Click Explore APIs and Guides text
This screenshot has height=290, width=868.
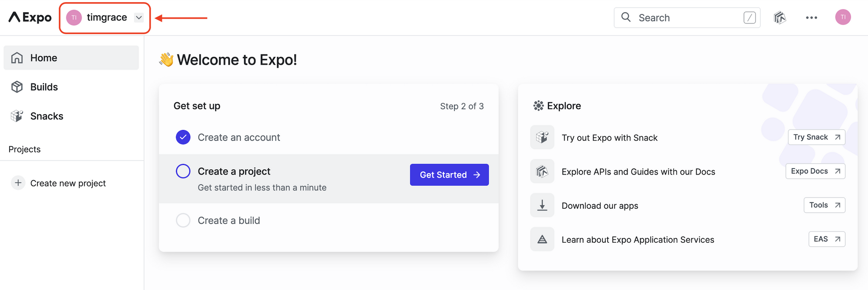click(x=638, y=171)
